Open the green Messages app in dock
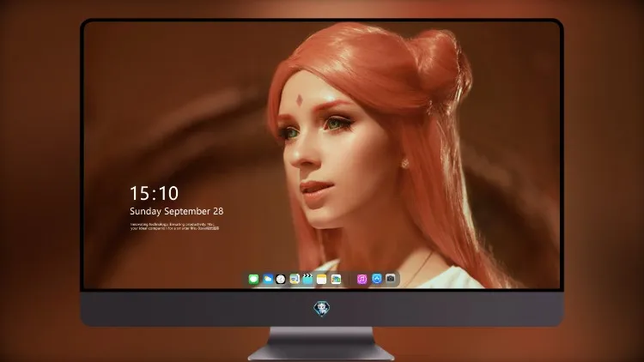This screenshot has height=362, width=644. 254,279
